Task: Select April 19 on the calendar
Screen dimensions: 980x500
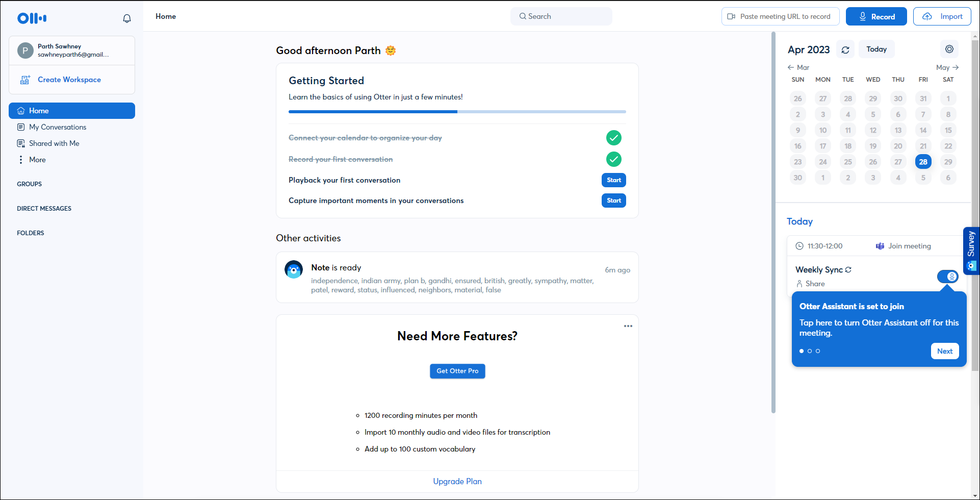Action: (873, 146)
